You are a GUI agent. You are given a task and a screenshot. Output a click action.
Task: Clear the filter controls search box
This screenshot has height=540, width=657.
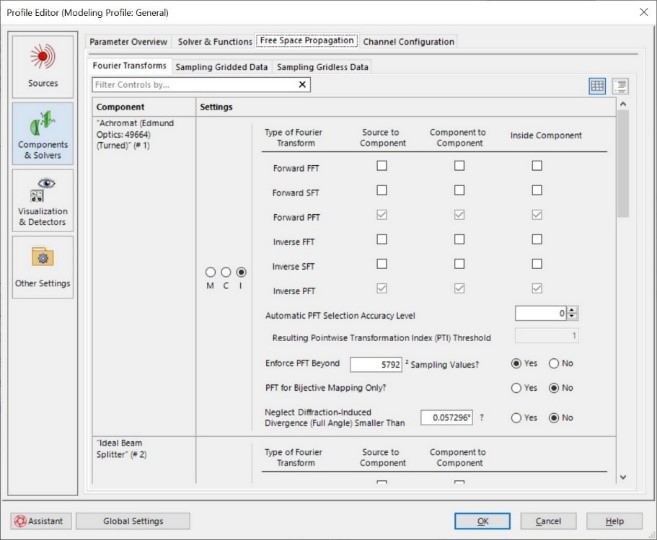point(302,86)
